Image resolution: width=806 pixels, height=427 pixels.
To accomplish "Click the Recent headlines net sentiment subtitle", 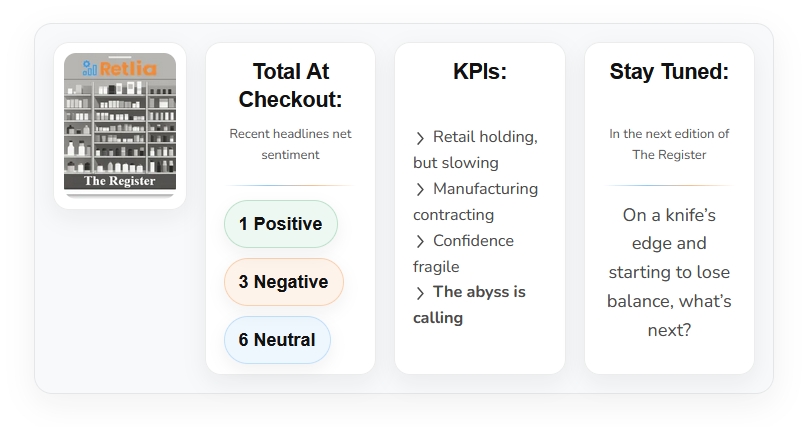I will tap(290, 144).
